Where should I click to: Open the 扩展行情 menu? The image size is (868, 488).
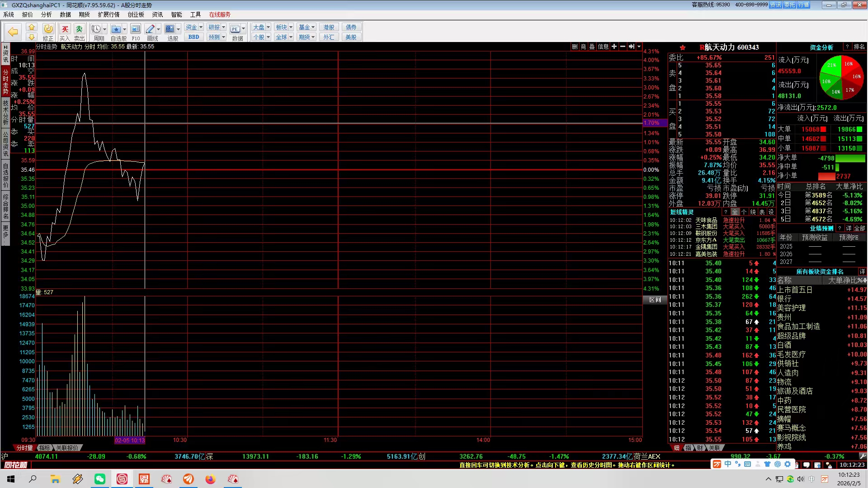tap(108, 14)
